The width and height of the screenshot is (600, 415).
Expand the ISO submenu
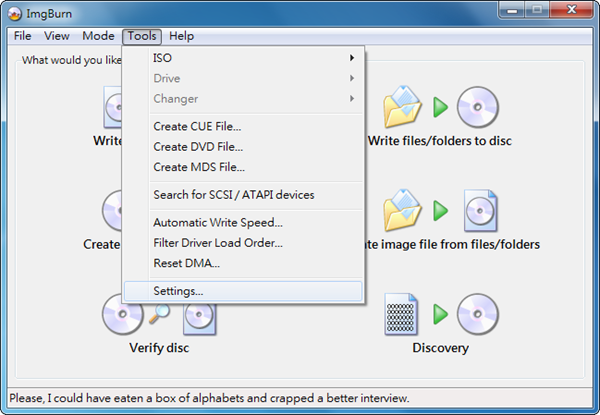(243, 58)
